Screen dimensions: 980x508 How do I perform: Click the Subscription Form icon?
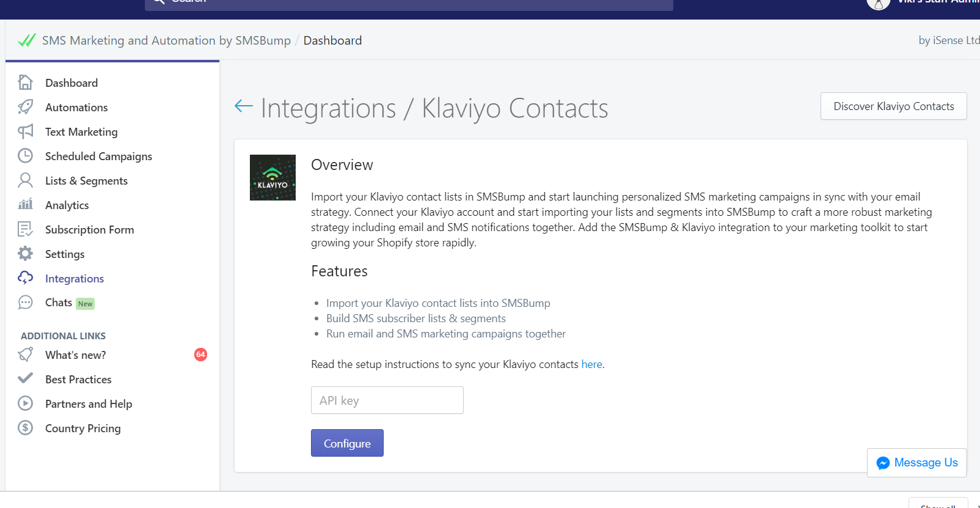25,229
